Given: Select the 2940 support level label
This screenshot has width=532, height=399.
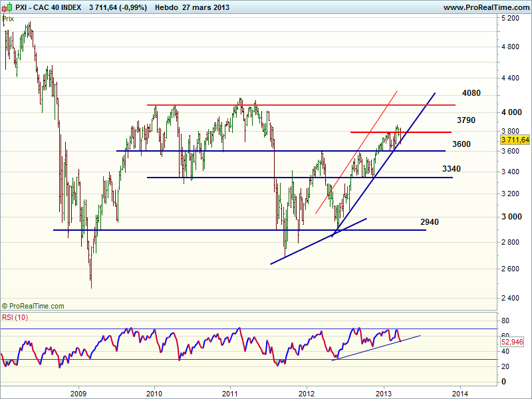Looking at the screenshot, I should pos(430,221).
